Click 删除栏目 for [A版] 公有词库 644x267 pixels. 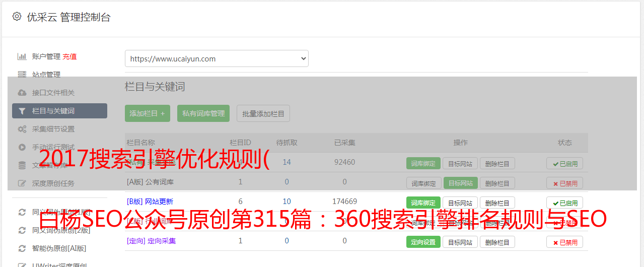[x=497, y=183]
